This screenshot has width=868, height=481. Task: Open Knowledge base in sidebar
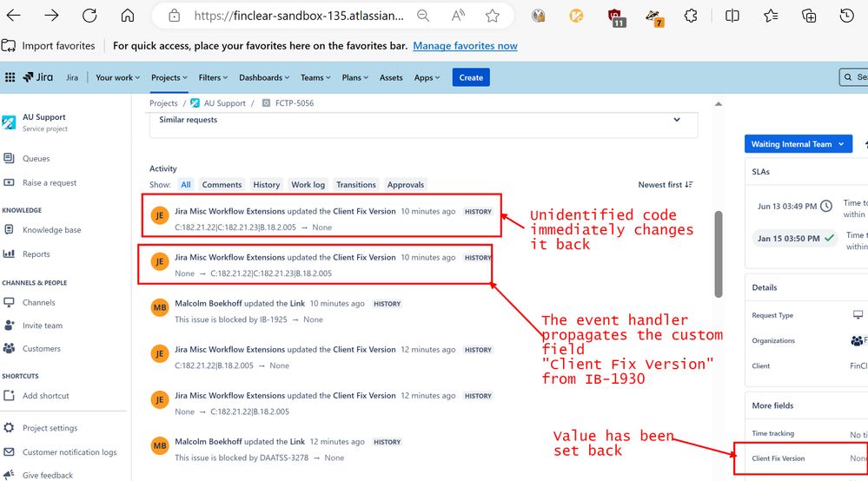[x=51, y=230]
